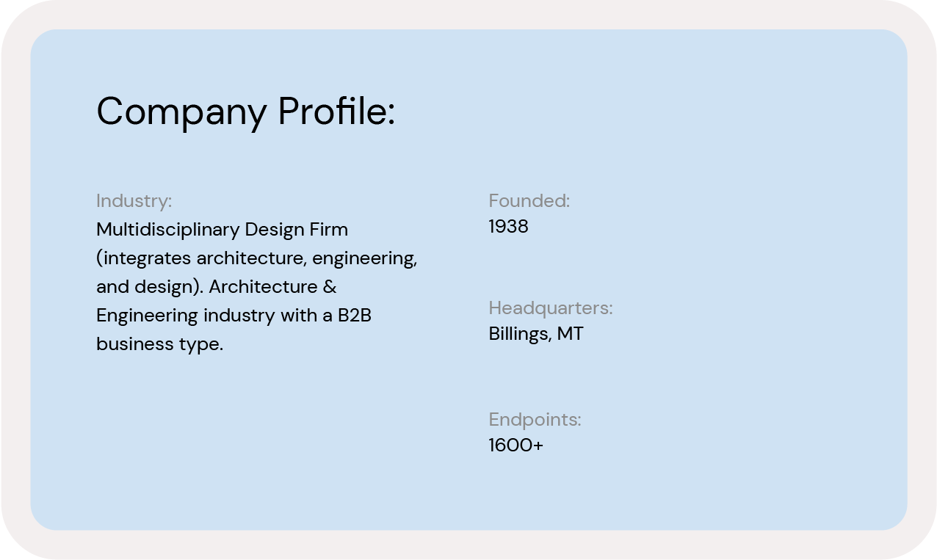This screenshot has width=937, height=560.
Task: Select the 'business type.' line
Action: click(x=159, y=344)
